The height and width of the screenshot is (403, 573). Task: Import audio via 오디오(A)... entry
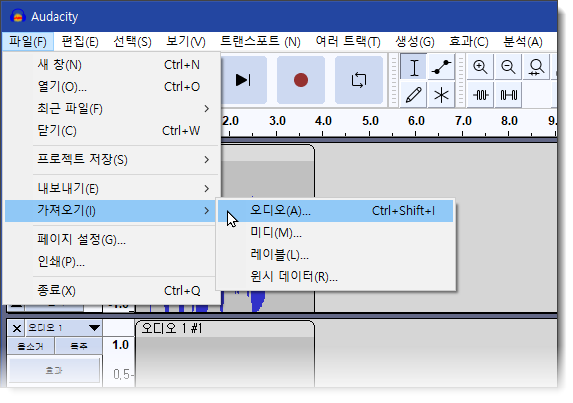point(335,211)
